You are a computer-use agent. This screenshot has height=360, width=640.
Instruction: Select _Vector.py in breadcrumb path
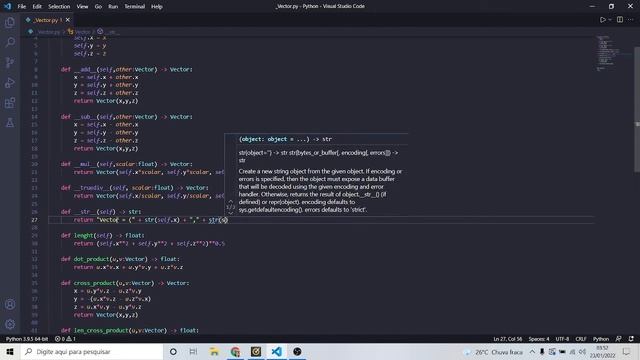click(45, 31)
